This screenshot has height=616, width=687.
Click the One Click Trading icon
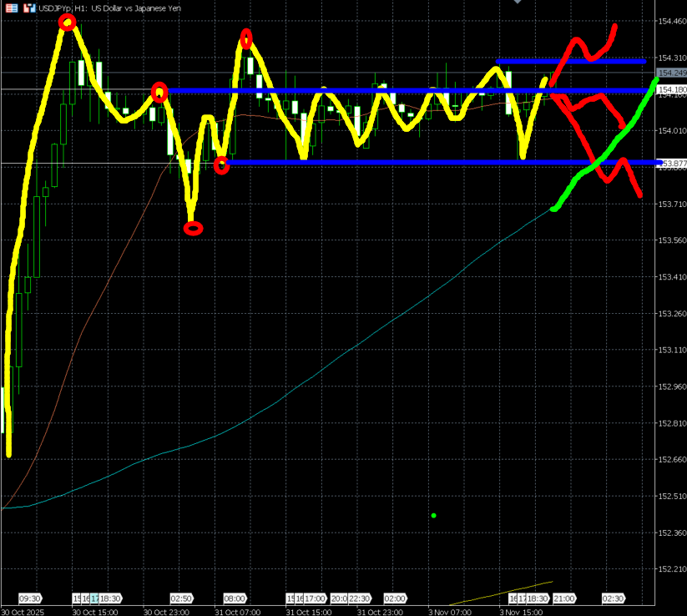pos(28,8)
